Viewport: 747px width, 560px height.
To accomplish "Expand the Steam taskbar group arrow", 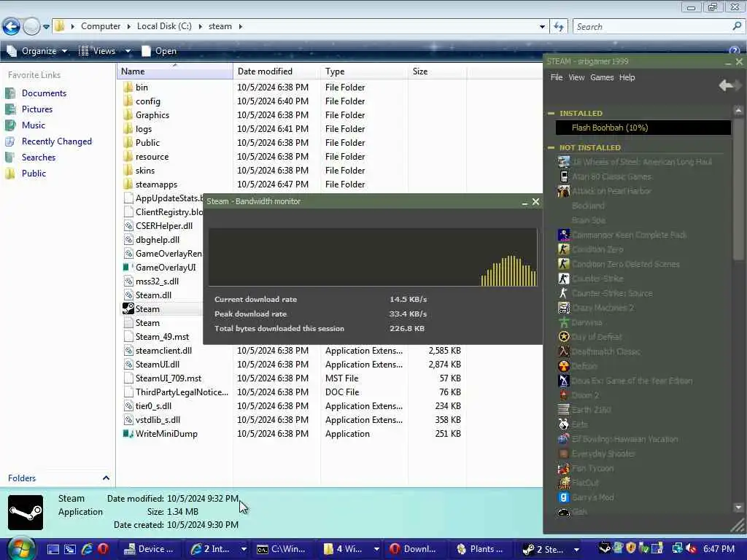I will coord(576,549).
